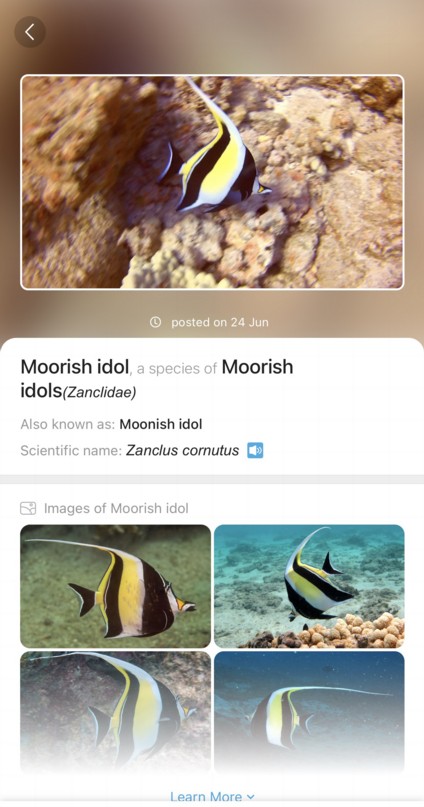Tap the Scientific name label
This screenshot has width=424, height=807.
(71, 450)
